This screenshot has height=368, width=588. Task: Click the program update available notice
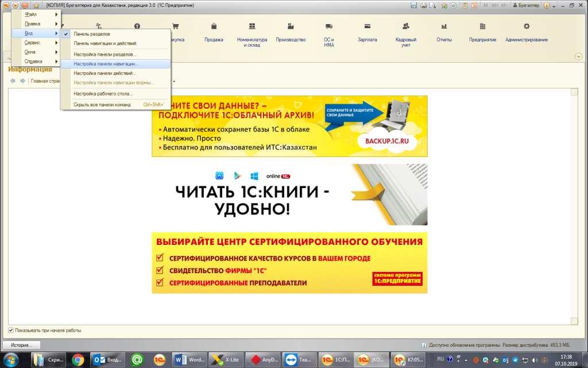pos(496,345)
